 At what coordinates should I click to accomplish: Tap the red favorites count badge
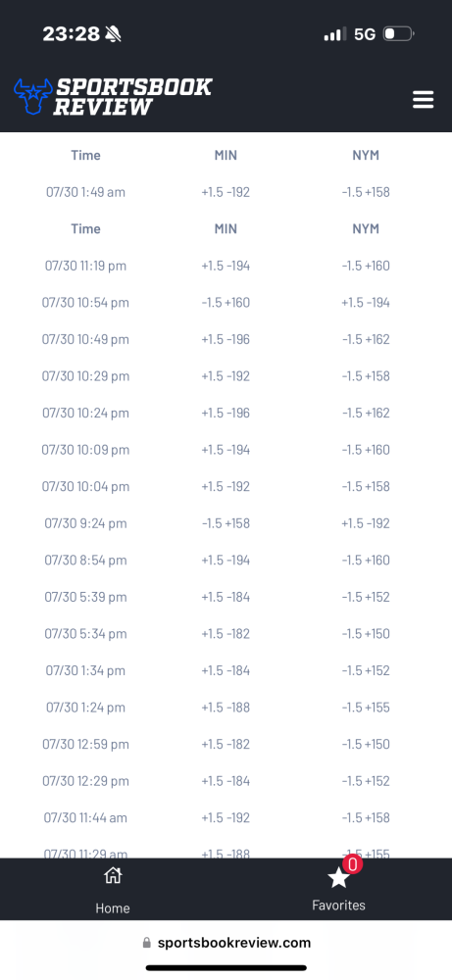coord(353,864)
